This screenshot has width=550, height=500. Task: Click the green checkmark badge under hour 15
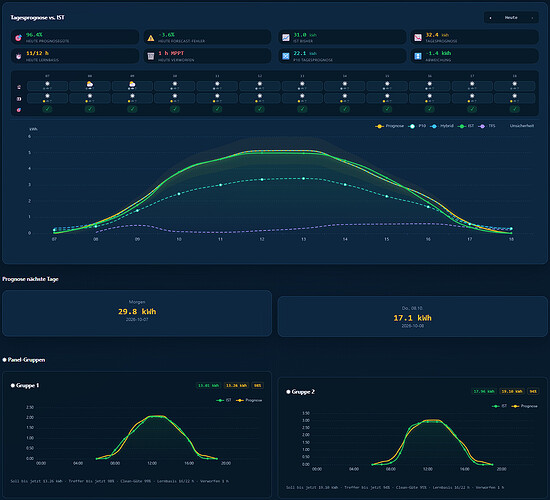[x=387, y=109]
